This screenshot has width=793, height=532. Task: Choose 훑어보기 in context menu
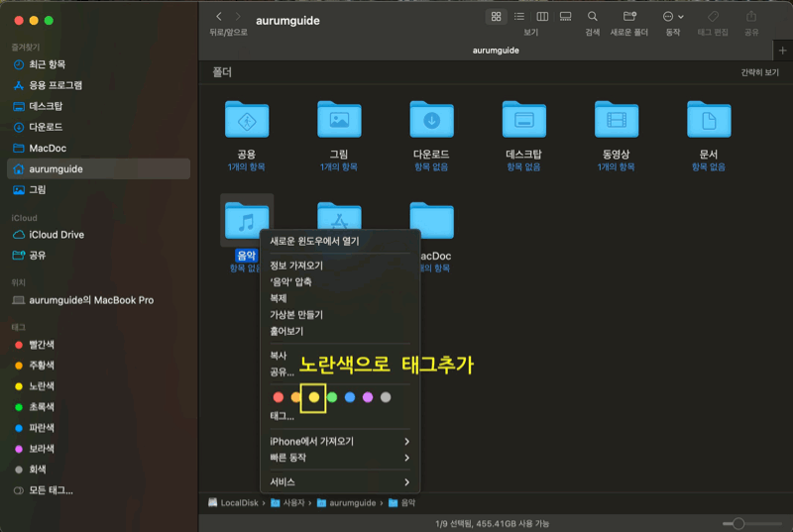click(x=340, y=332)
